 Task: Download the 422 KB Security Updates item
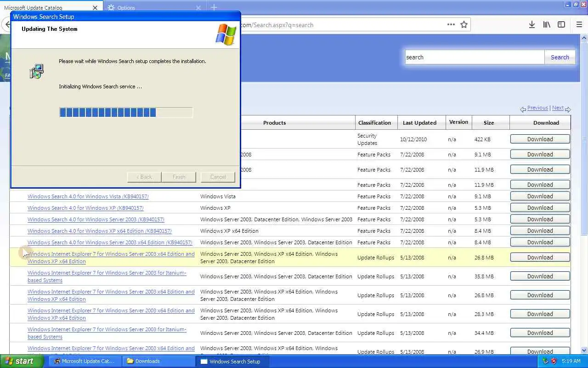tap(540, 139)
